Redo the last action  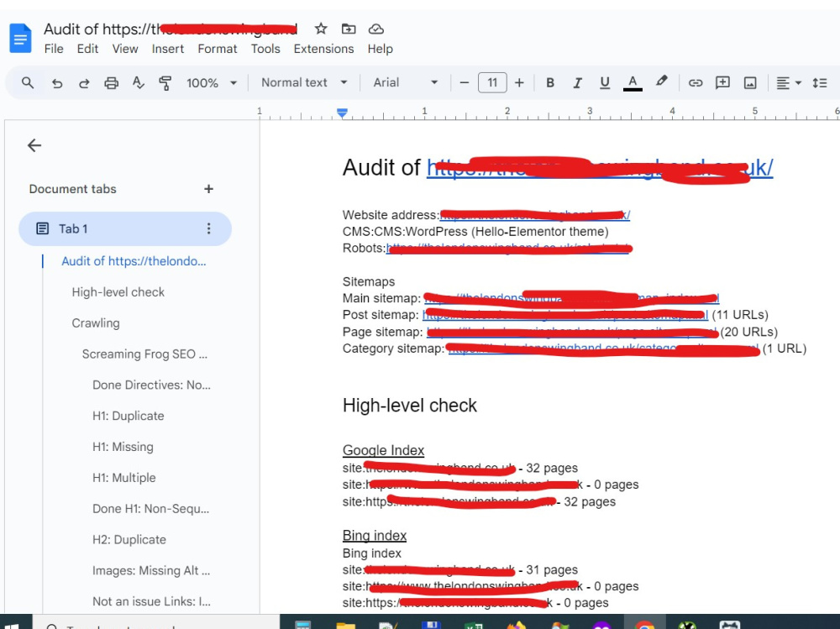(84, 83)
